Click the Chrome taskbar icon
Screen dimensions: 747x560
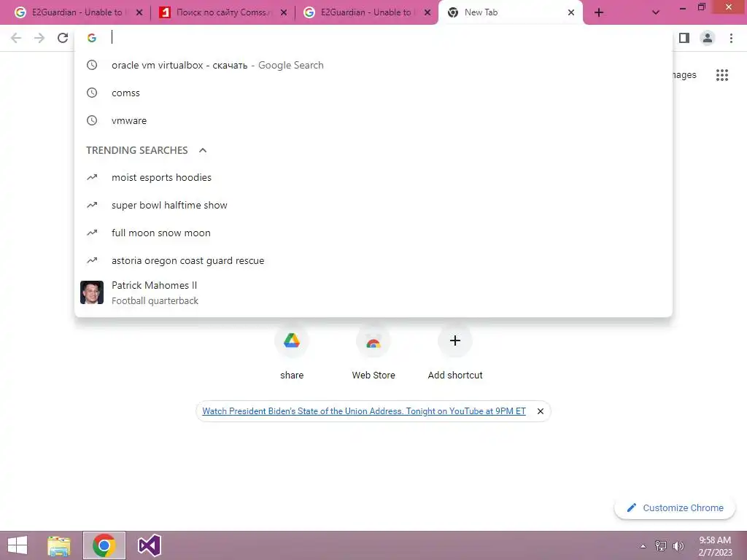(104, 545)
